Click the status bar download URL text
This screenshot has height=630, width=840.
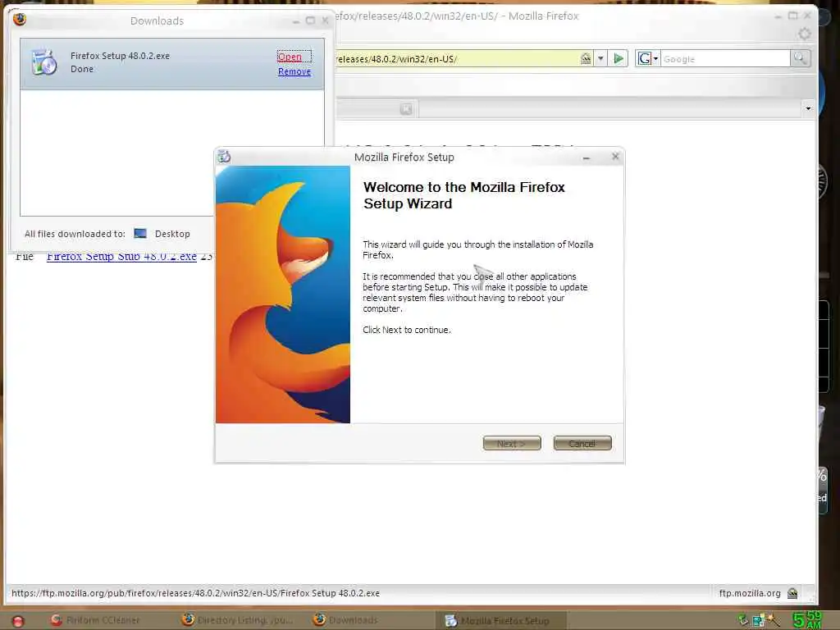[195, 593]
